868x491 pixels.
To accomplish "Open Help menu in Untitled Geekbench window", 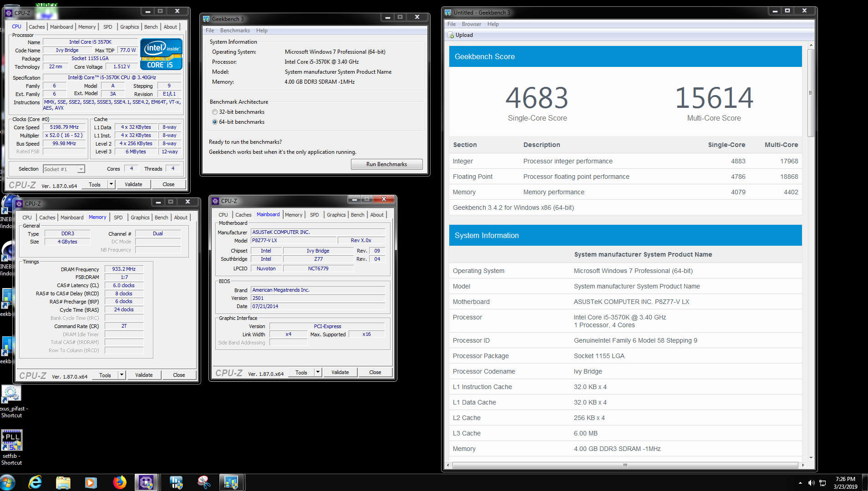I will [493, 24].
